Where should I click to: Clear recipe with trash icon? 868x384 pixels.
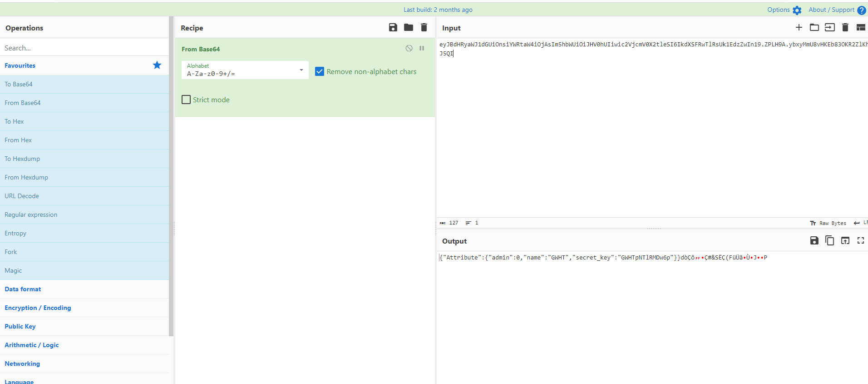(424, 28)
